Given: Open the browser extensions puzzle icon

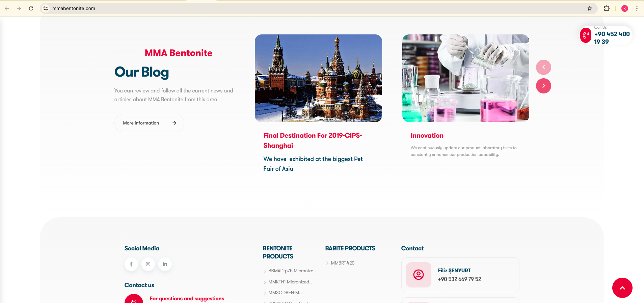Looking at the screenshot, I should [x=607, y=8].
